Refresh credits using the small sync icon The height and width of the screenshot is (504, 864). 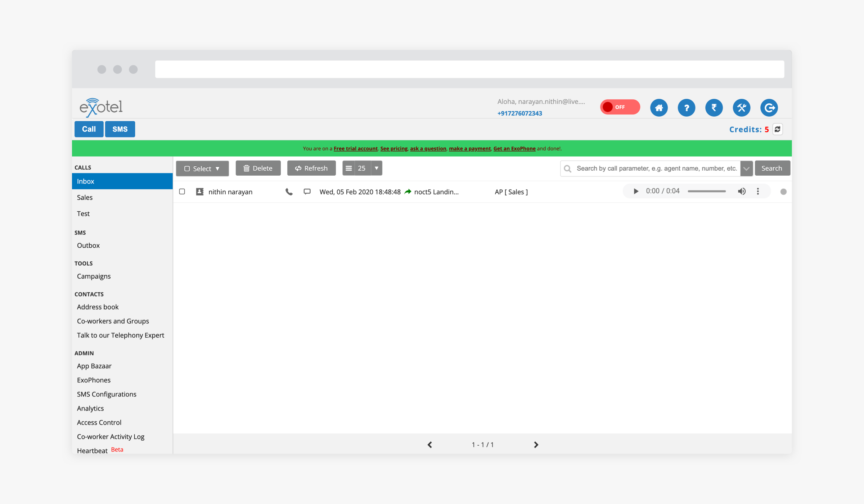coord(778,129)
